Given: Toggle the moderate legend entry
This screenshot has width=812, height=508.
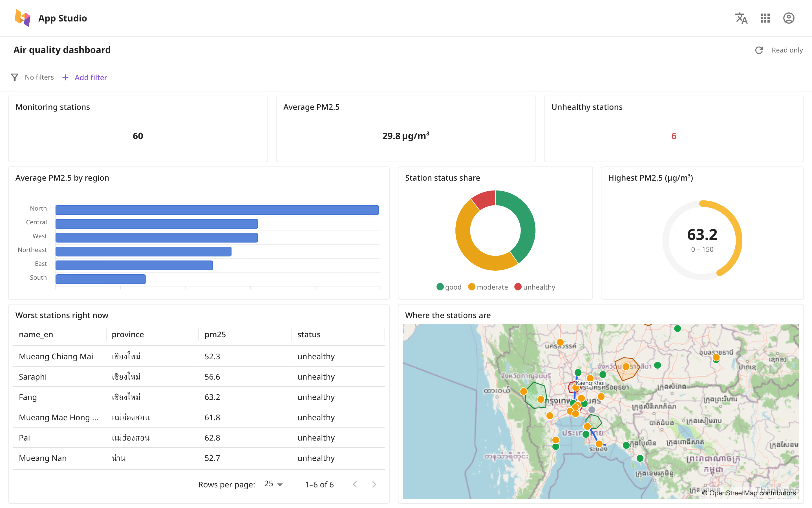Looking at the screenshot, I should 488,287.
